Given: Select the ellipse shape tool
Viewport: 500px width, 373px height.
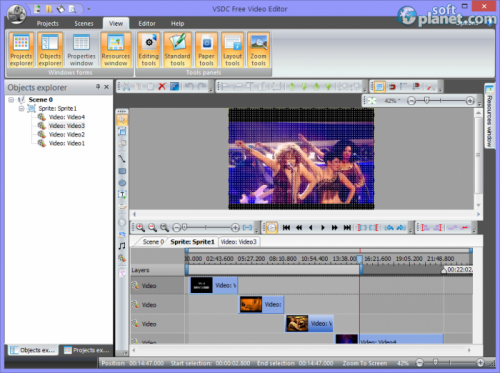Looking at the screenshot, I should 122,183.
